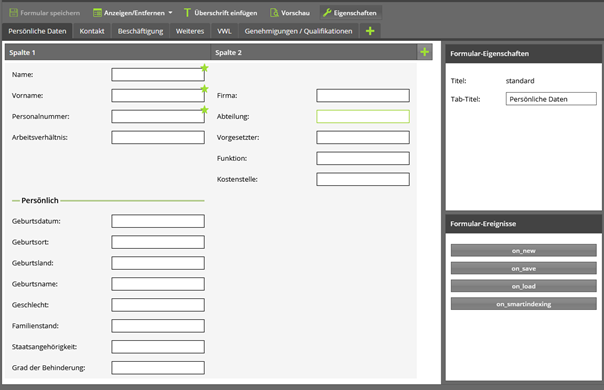Click the Formular speichern label
This screenshot has width=604, height=390.
click(50, 13)
